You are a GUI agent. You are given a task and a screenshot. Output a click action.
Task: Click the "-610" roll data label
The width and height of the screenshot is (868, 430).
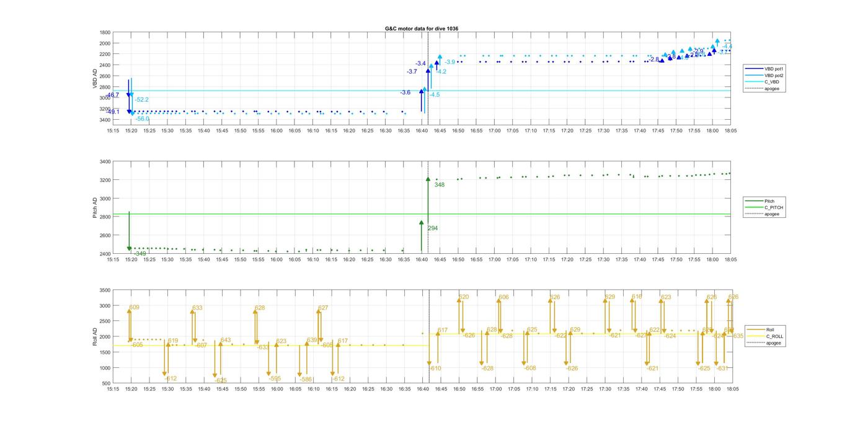pos(435,369)
